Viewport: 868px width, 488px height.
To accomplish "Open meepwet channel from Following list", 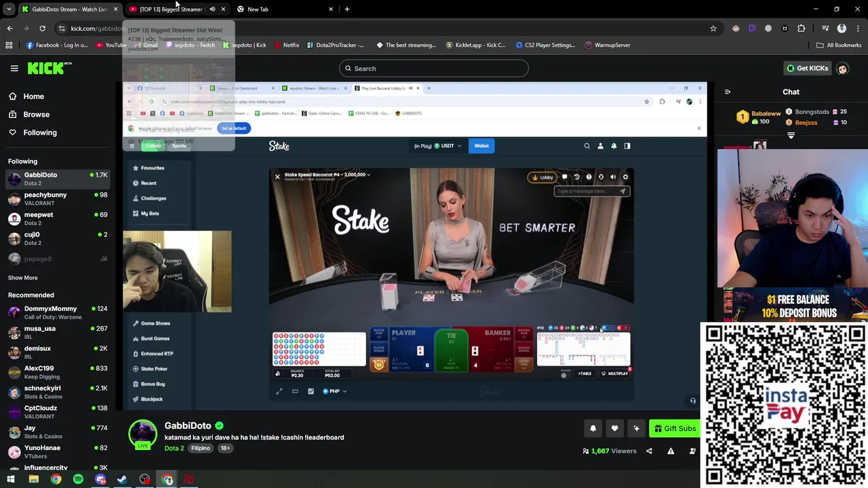I will pyautogui.click(x=58, y=218).
